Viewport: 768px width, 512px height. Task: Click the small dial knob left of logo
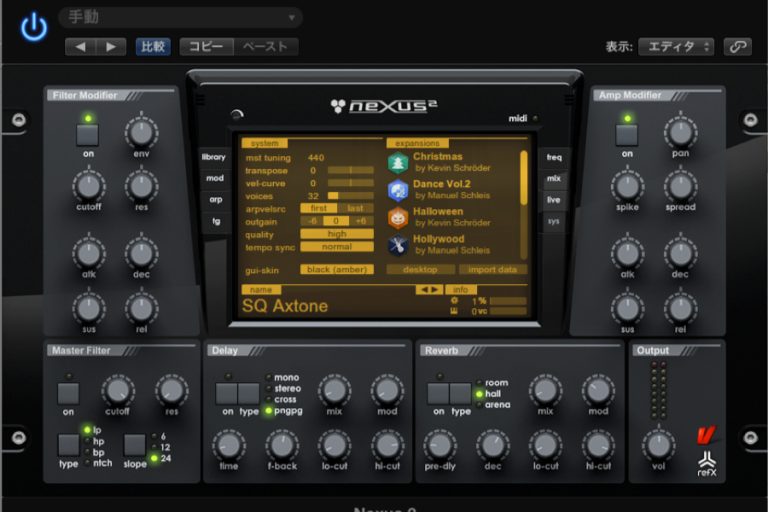(x=237, y=115)
